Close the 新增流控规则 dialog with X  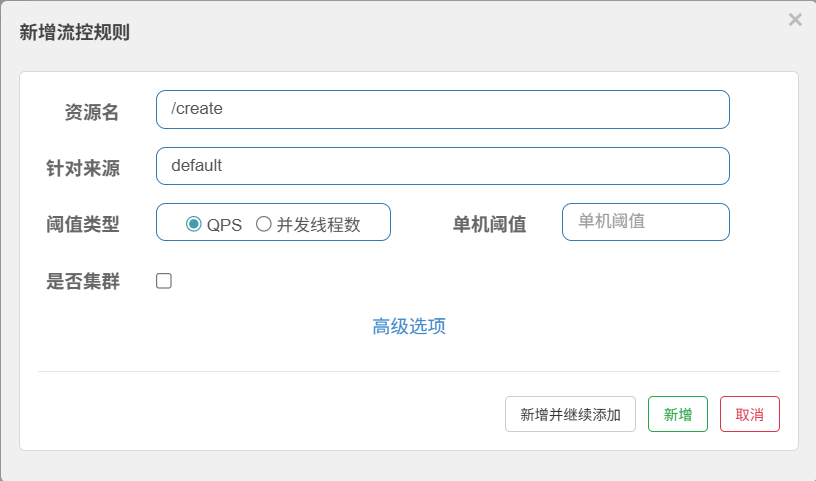click(x=795, y=20)
